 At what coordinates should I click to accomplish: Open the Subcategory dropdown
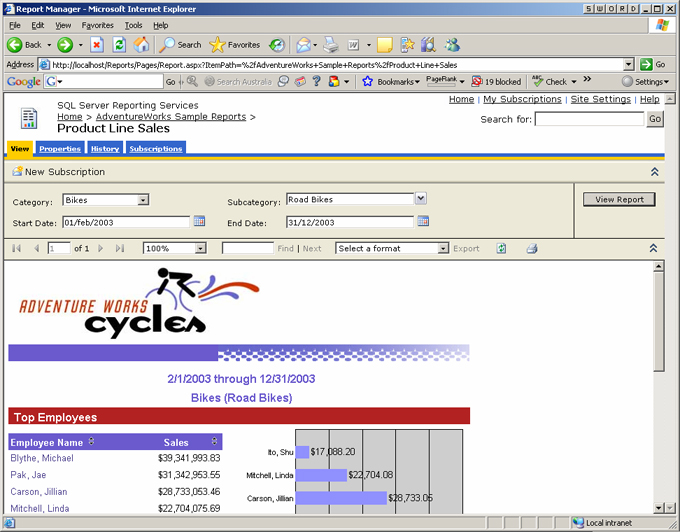[x=420, y=199]
